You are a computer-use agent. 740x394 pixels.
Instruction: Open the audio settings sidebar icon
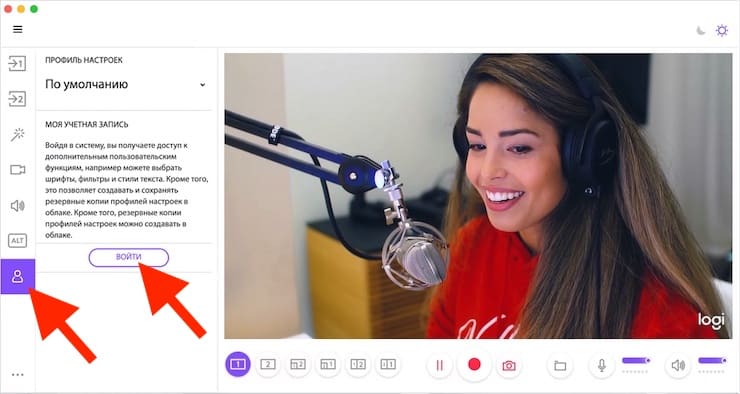click(x=17, y=206)
